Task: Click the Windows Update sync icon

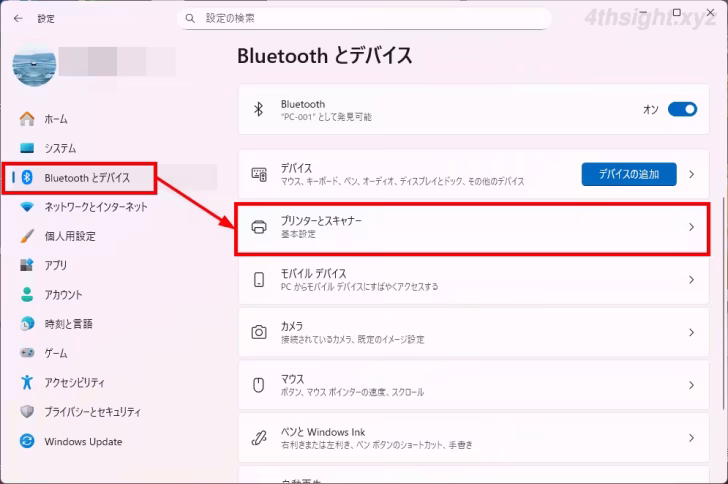Action: coord(27,441)
